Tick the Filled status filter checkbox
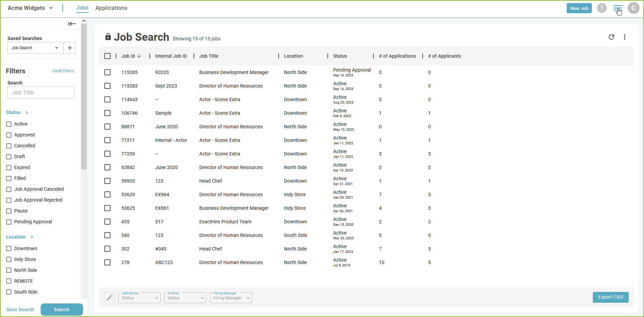The height and width of the screenshot is (317, 644). 9,179
